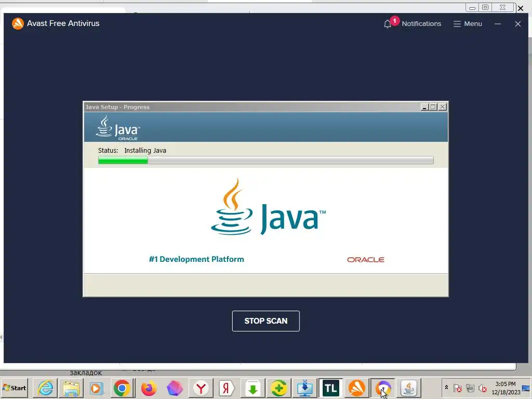The height and width of the screenshot is (399, 532).
Task: Click the 'Installing Java' status text
Action: tap(145, 150)
